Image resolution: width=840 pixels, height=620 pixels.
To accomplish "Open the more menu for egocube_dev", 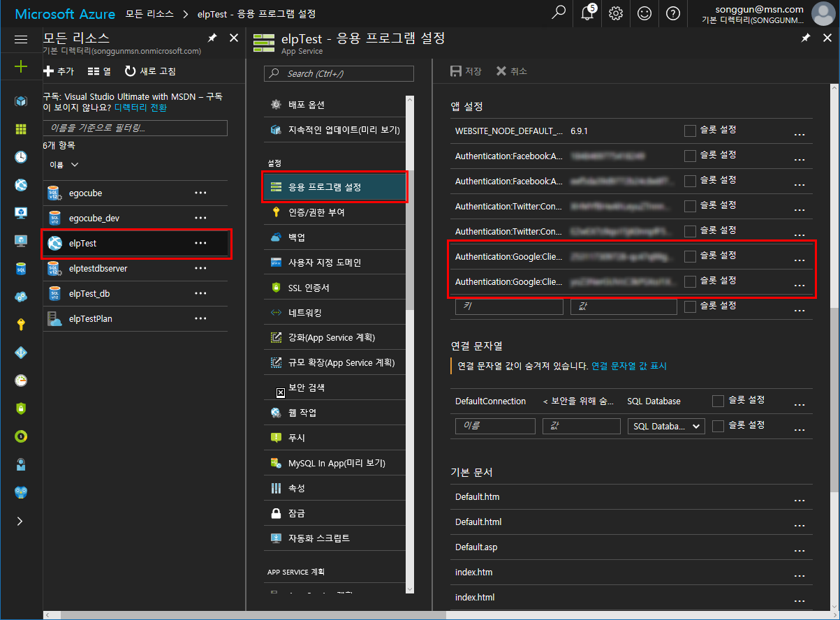I will [x=200, y=218].
